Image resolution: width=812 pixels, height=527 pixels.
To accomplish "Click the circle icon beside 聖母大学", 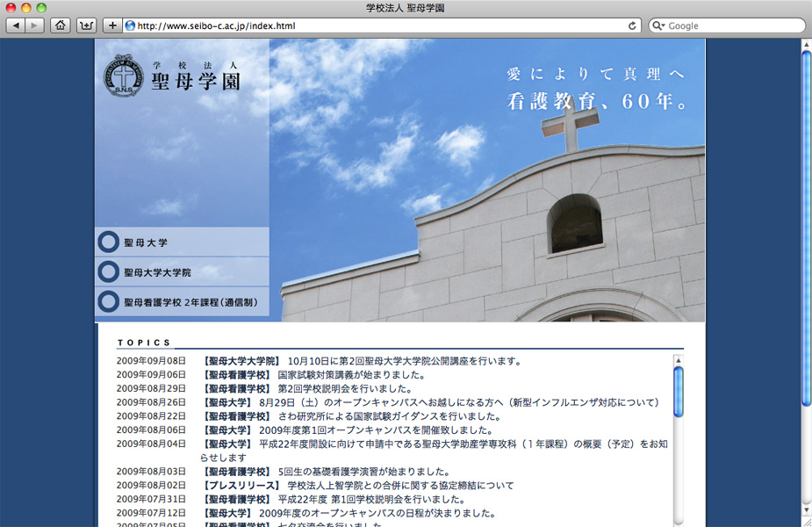I will (109, 242).
